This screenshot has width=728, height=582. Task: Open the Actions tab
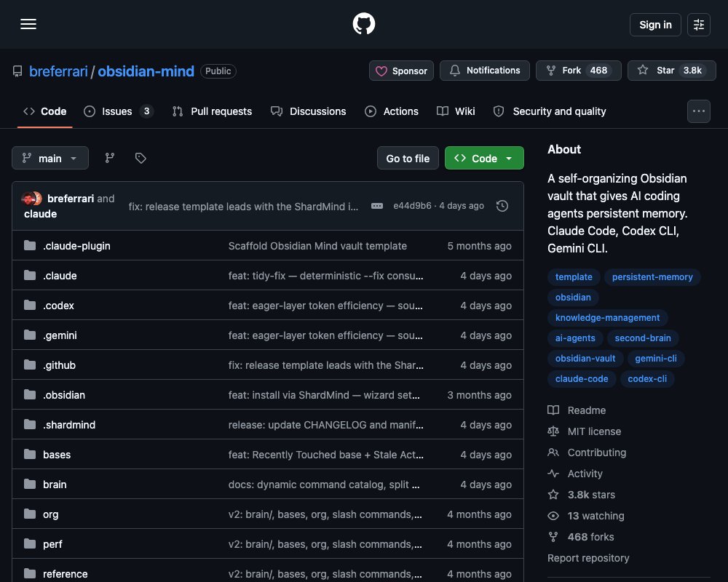(392, 111)
